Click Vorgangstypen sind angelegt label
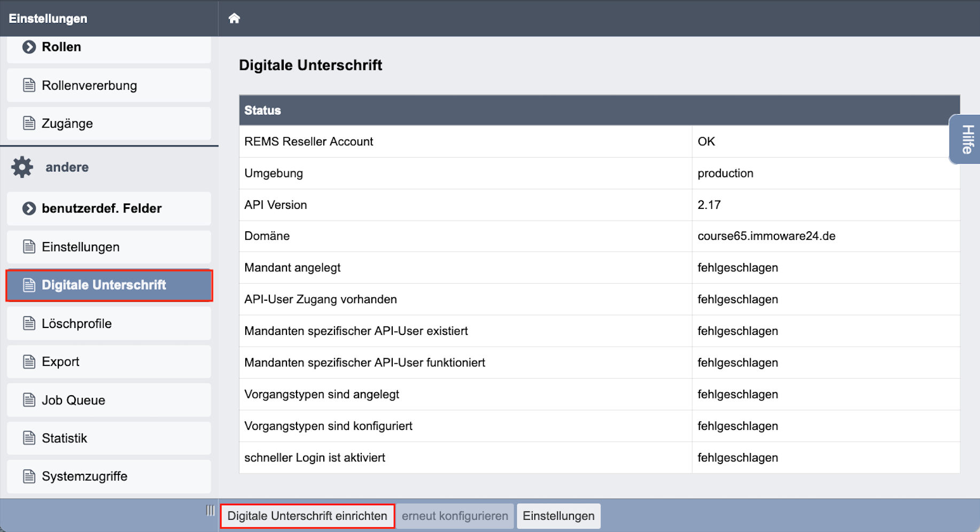 point(321,394)
